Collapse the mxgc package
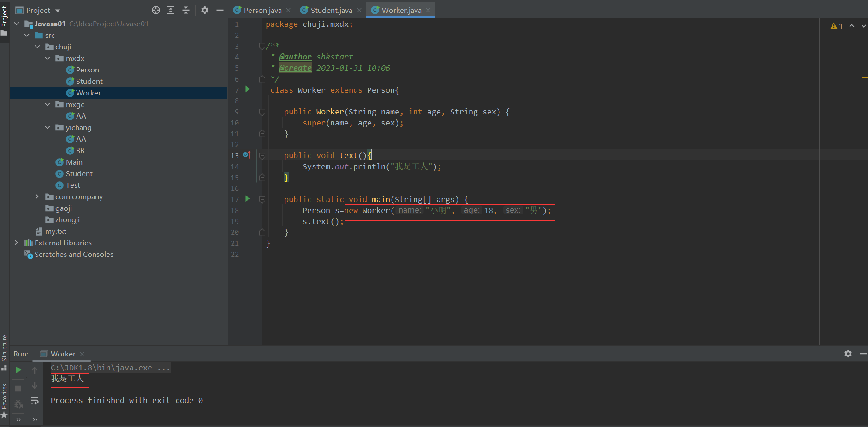The width and height of the screenshot is (868, 427). pos(48,104)
